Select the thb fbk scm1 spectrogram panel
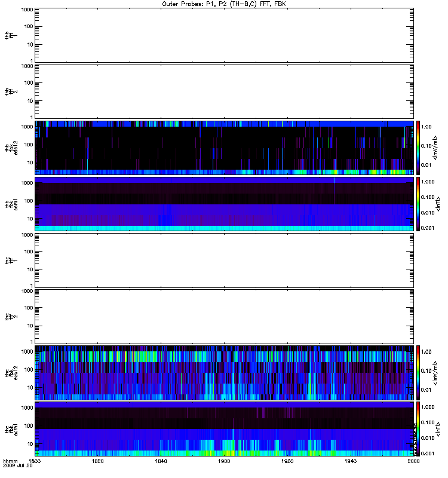This screenshot has height=478, width=448. tap(225, 204)
